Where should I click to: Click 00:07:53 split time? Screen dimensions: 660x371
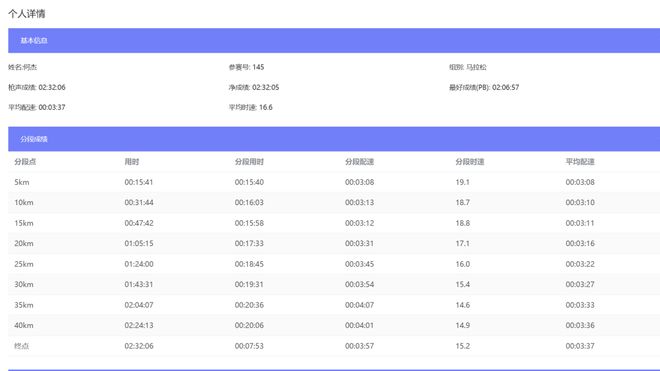click(x=249, y=346)
